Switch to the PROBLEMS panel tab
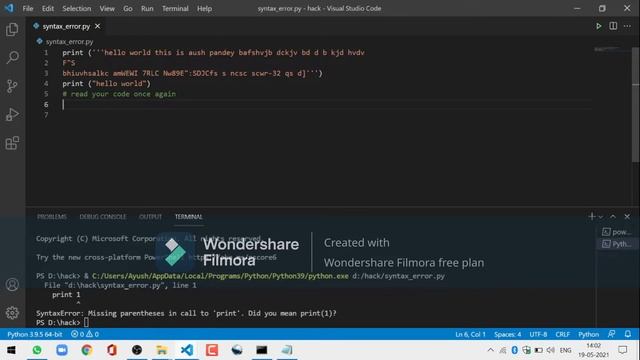This screenshot has width=640, height=360. [x=52, y=217]
